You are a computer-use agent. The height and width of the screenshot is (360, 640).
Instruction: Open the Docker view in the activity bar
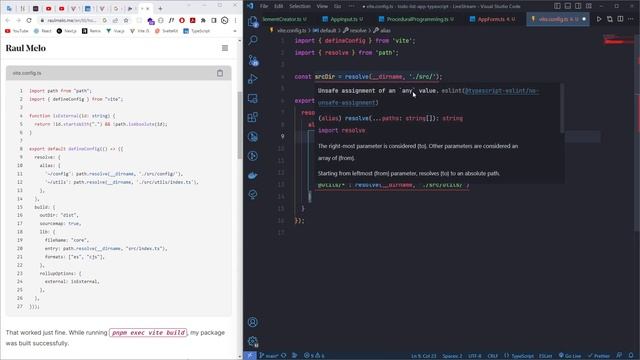[x=253, y=176]
